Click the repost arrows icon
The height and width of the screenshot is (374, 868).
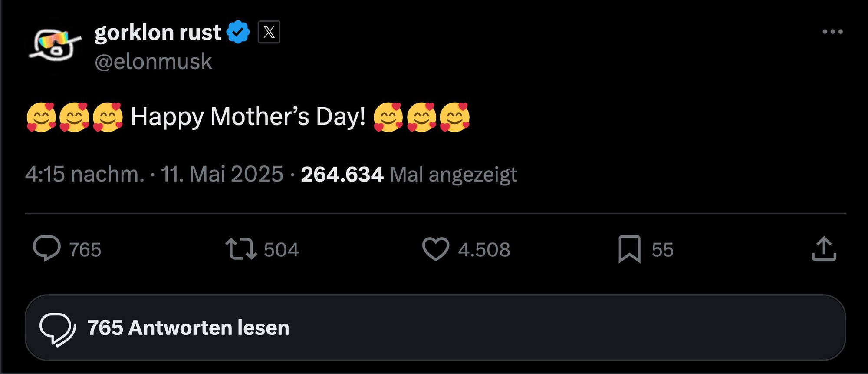point(241,249)
